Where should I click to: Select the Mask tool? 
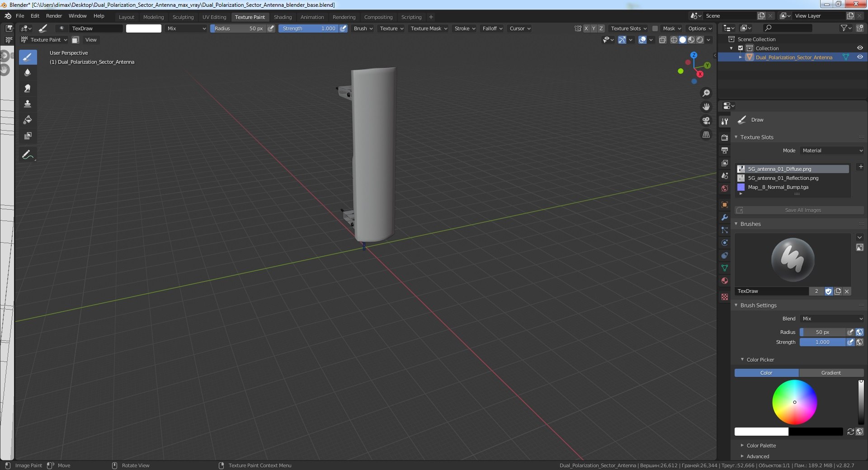(28, 136)
